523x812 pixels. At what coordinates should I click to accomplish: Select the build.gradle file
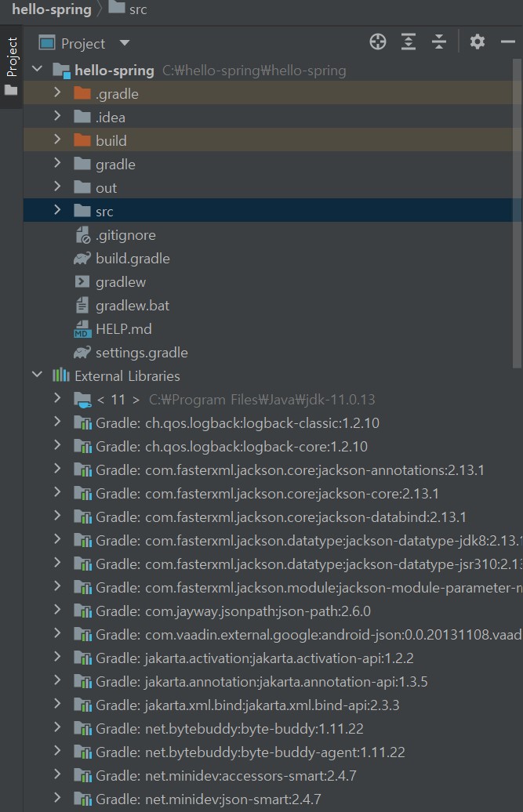click(x=133, y=259)
